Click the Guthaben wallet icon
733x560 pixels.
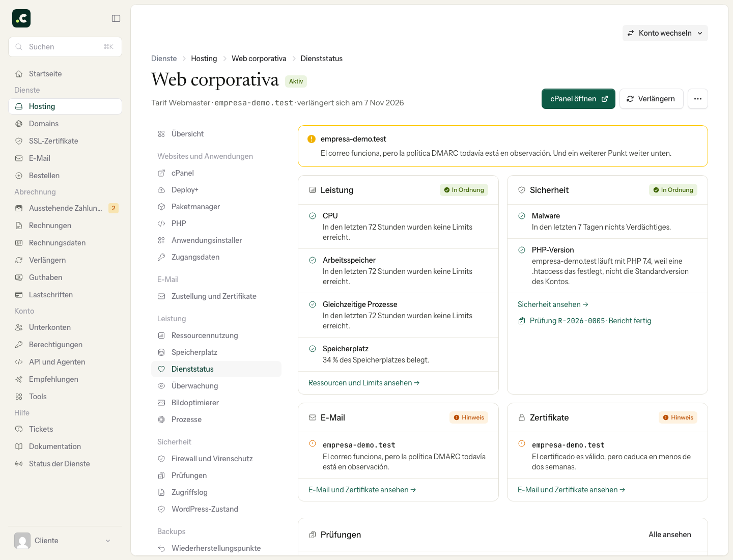[19, 277]
